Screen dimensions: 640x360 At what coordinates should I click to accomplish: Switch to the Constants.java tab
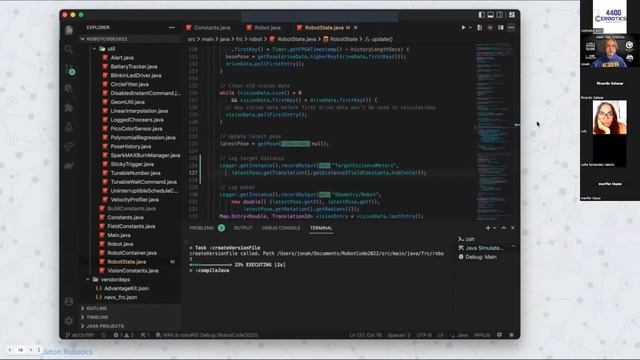(208, 27)
